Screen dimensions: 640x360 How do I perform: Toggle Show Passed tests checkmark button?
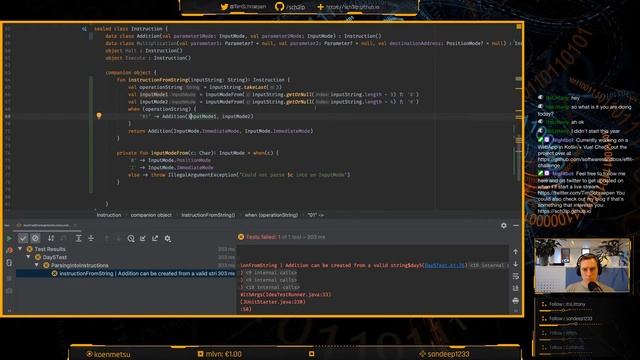[x=23, y=238]
